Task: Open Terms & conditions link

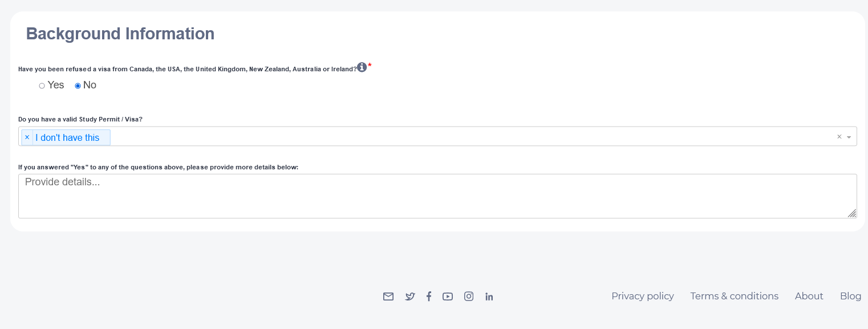Action: click(734, 296)
